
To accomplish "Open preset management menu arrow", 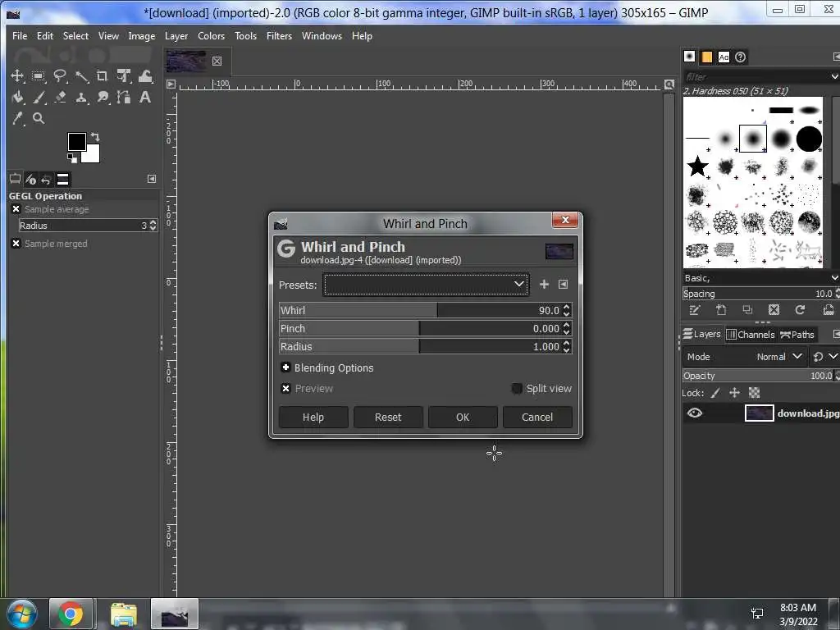I will (563, 285).
